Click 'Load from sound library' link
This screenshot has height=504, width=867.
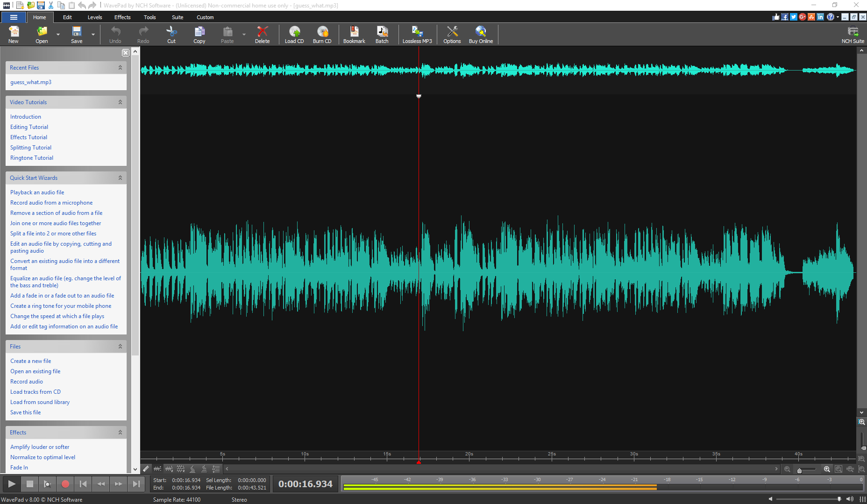(x=40, y=402)
